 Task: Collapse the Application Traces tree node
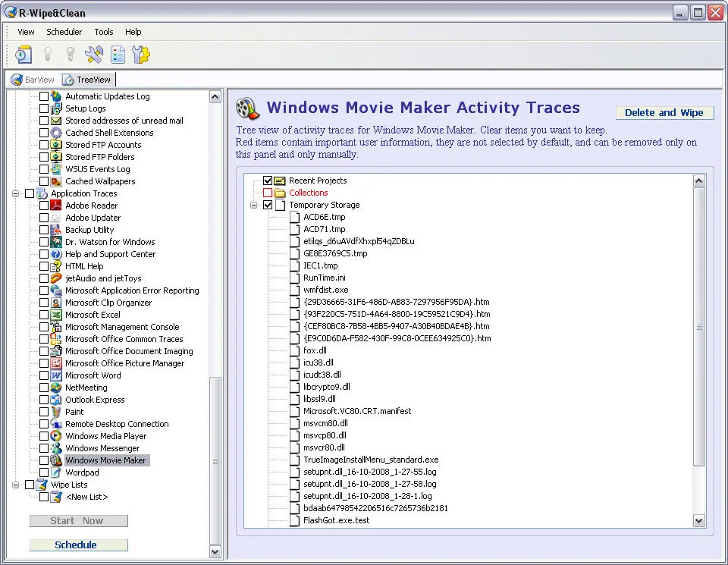[x=15, y=193]
